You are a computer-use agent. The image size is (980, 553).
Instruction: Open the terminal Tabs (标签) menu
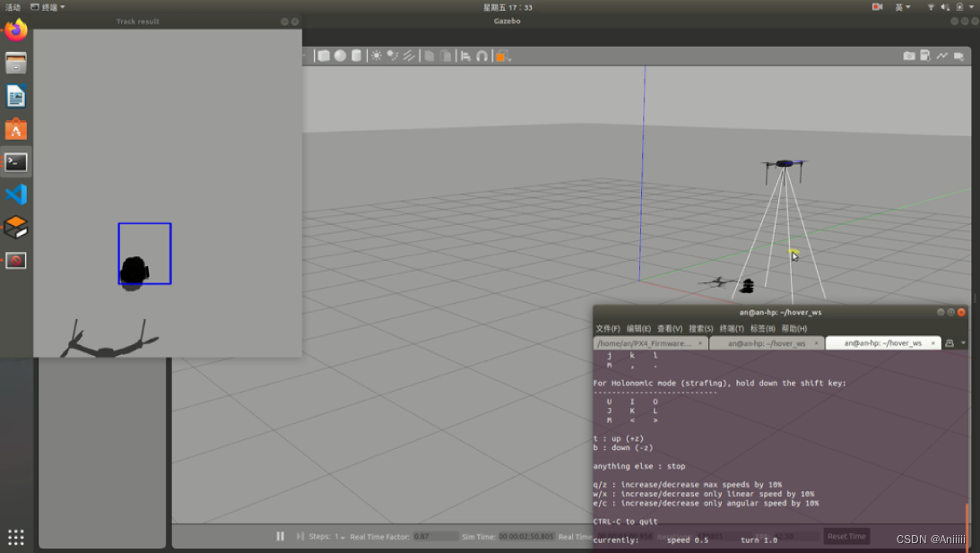[x=762, y=329]
